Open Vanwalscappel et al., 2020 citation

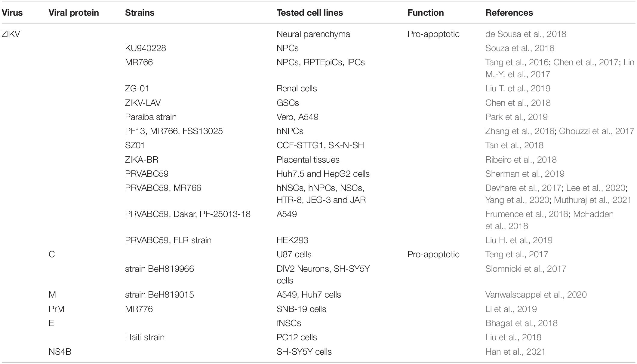[536, 295]
